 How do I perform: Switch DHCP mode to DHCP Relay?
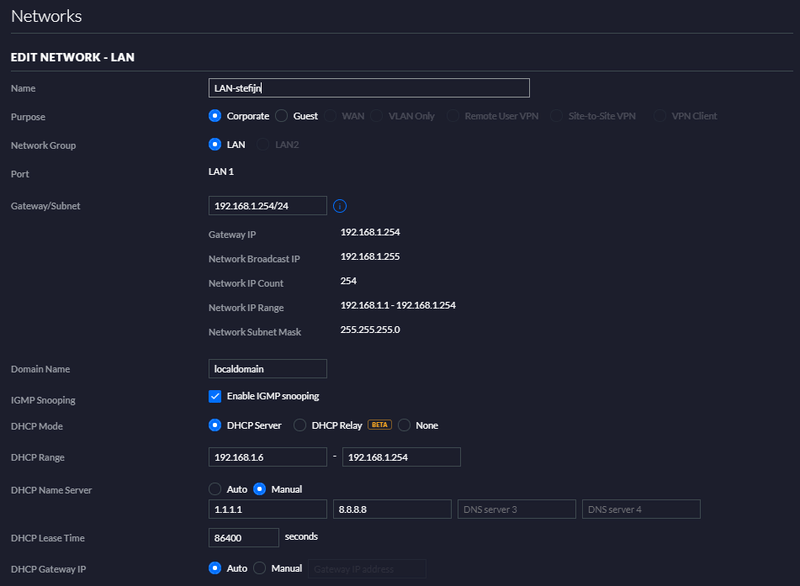(x=300, y=425)
